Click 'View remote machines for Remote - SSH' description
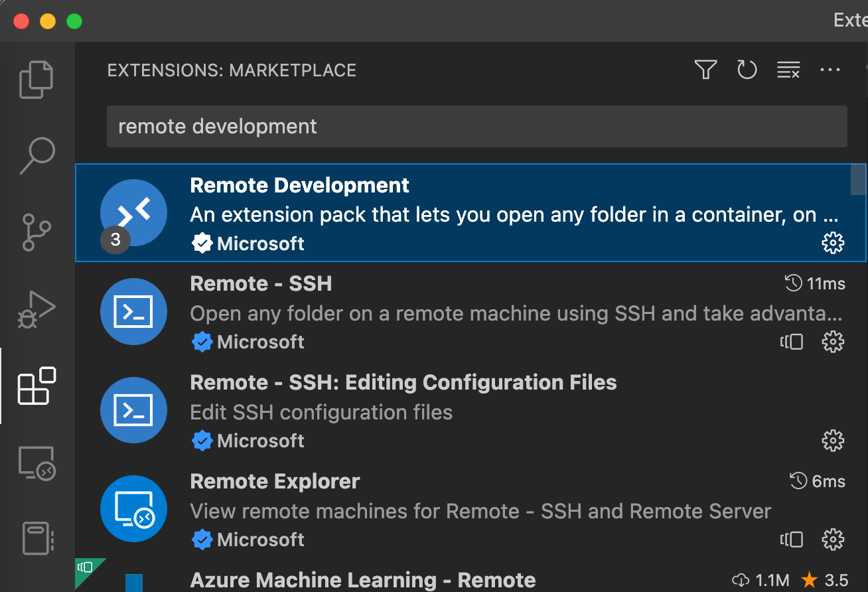The image size is (868, 592). point(480,511)
